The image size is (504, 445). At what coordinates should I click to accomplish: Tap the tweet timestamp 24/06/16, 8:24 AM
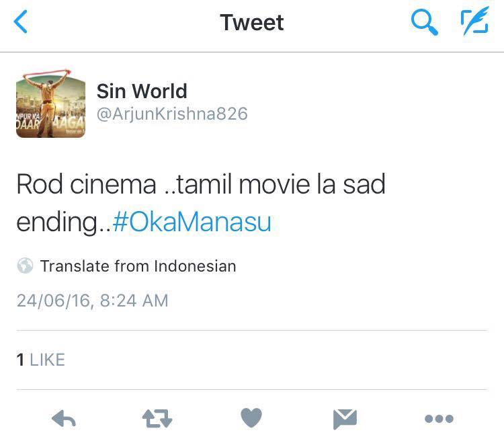coord(93,301)
